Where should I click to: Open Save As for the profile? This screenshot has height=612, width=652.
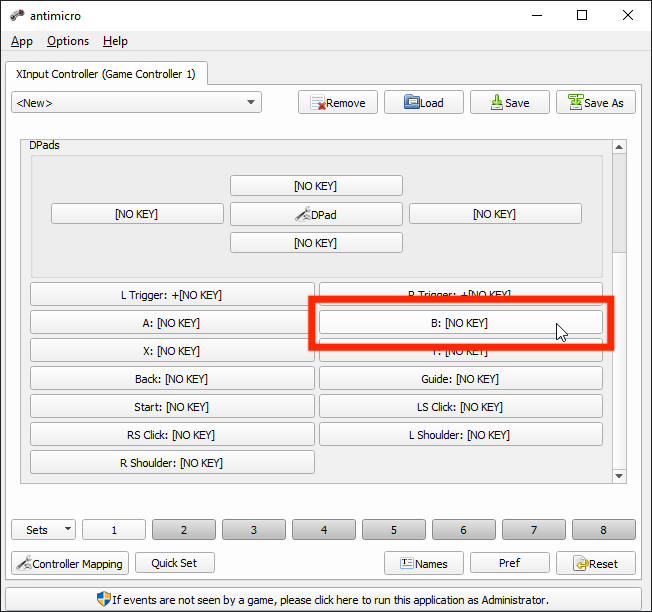(x=595, y=102)
